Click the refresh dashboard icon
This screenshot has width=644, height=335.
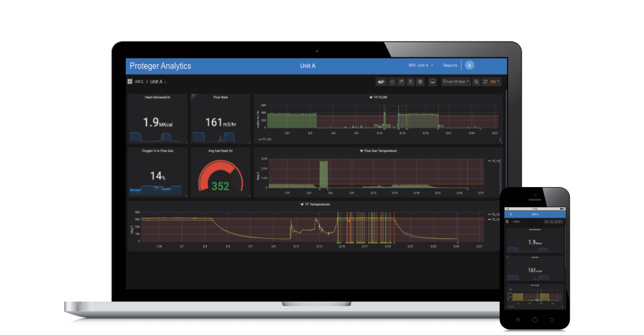click(x=486, y=82)
